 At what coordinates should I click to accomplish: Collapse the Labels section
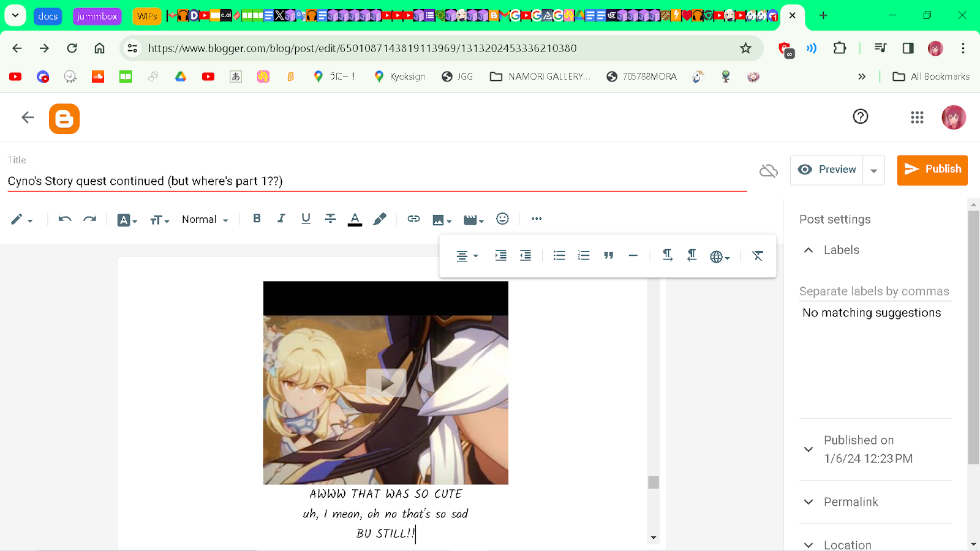[809, 250]
